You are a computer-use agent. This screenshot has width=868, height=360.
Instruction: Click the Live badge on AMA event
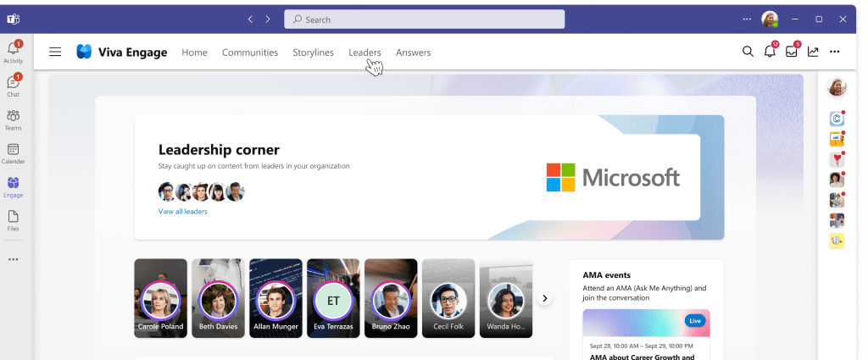click(695, 321)
